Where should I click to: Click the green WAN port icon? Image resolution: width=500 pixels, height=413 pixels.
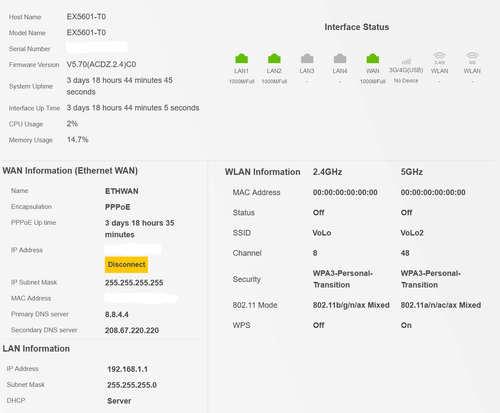pos(373,58)
